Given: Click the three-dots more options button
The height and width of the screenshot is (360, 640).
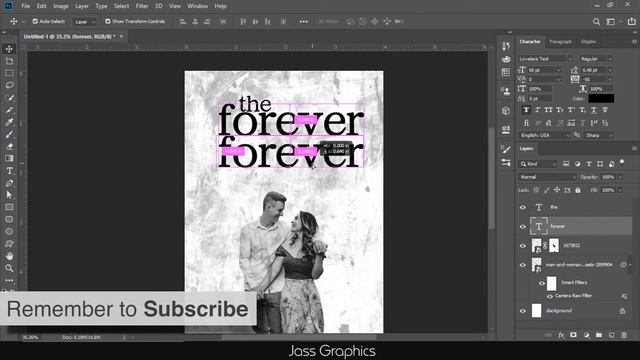Looking at the screenshot, I should (303, 22).
